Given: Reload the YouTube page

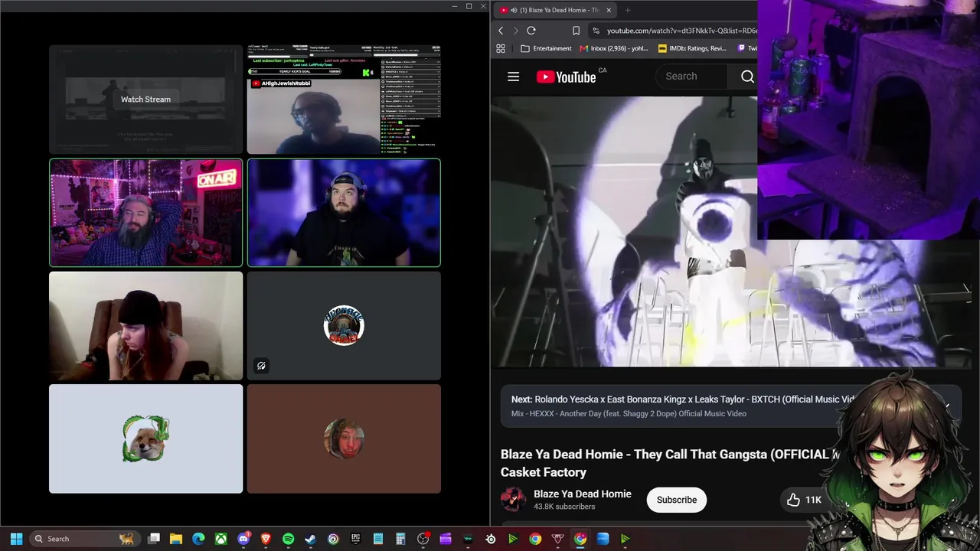Looking at the screenshot, I should [x=531, y=31].
